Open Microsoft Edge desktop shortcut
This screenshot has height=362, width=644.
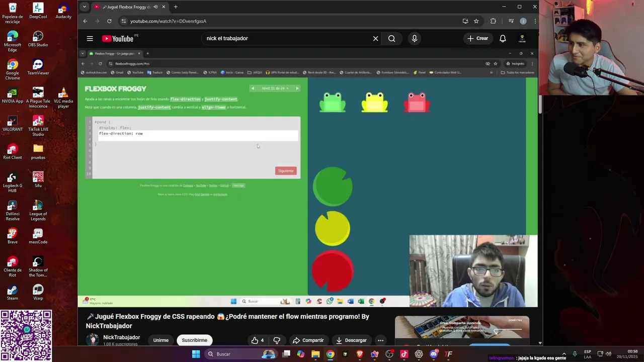click(x=13, y=41)
